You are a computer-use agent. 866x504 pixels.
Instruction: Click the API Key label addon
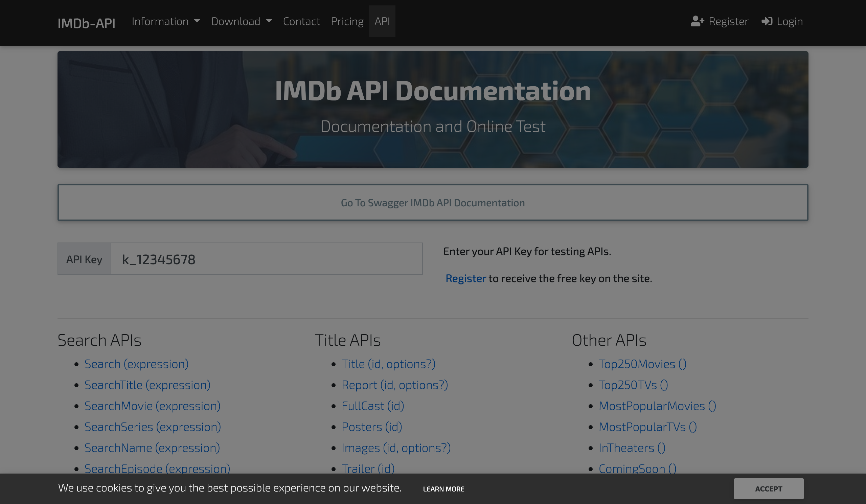84,259
